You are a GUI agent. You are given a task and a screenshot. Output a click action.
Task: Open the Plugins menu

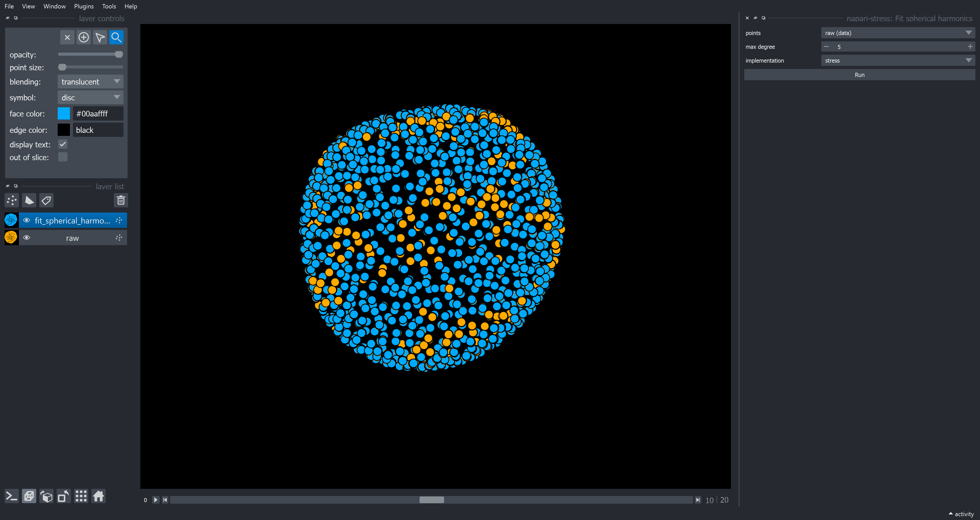pyautogui.click(x=84, y=6)
